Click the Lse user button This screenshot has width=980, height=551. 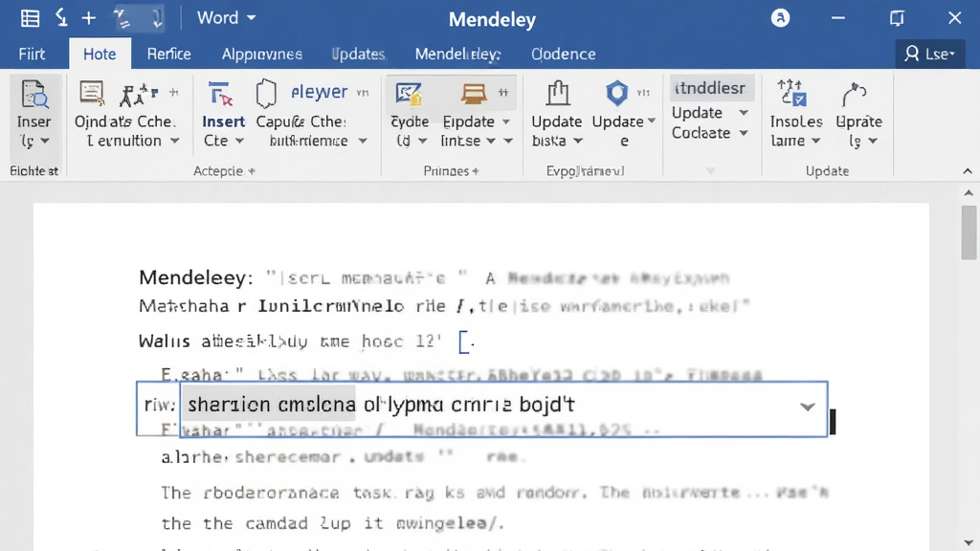coord(930,54)
